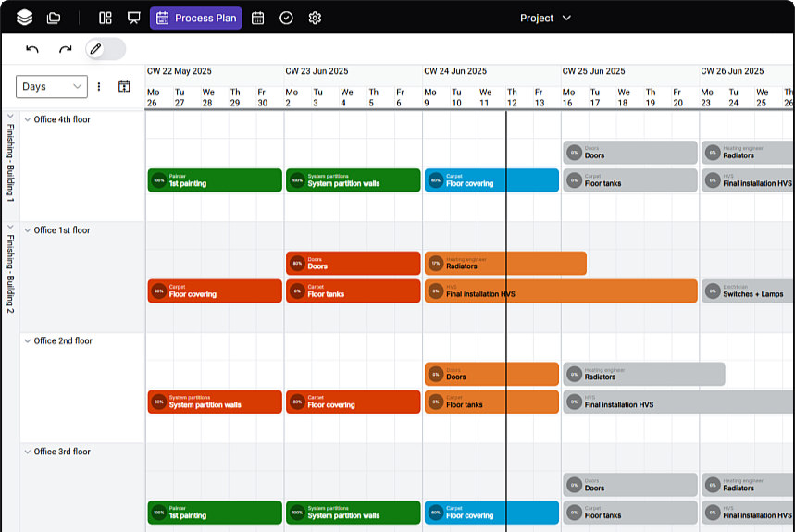Click the stacked layers logo icon
This screenshot has height=532, width=795.
pos(24,18)
